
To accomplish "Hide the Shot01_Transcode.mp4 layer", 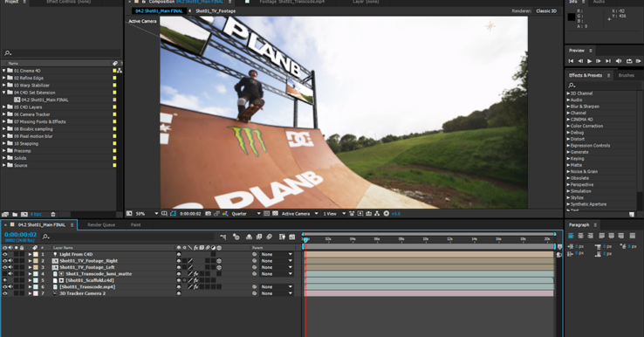I will coord(5,287).
